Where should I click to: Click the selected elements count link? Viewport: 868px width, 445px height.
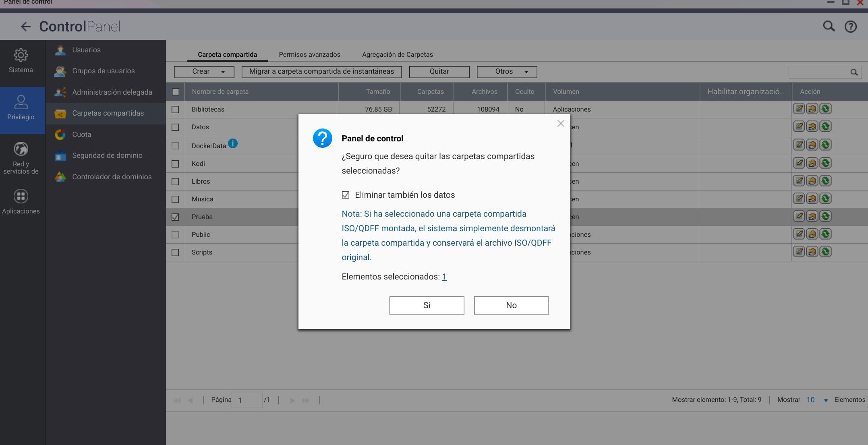pyautogui.click(x=444, y=277)
